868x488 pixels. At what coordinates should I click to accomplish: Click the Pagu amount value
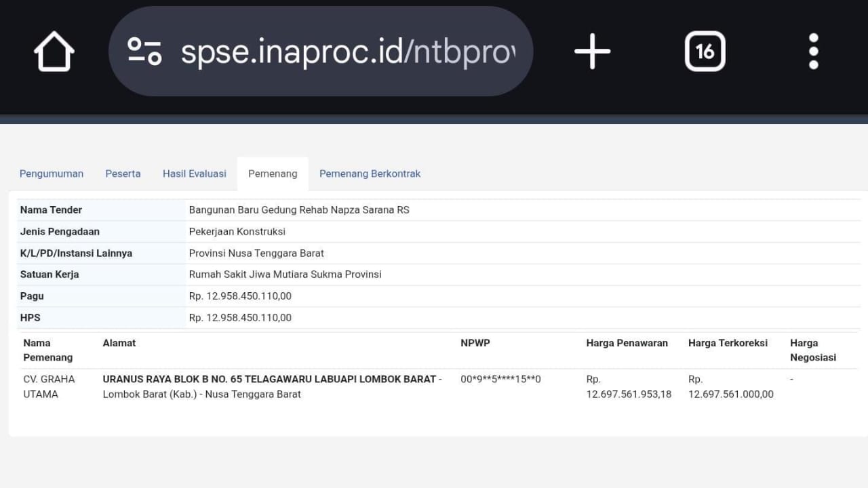pos(240,296)
